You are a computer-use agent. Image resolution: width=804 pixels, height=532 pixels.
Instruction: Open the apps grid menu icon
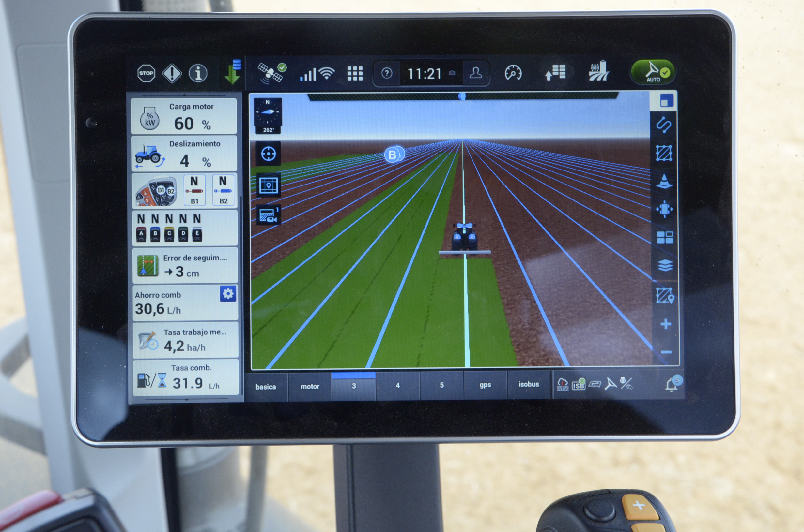pos(355,73)
